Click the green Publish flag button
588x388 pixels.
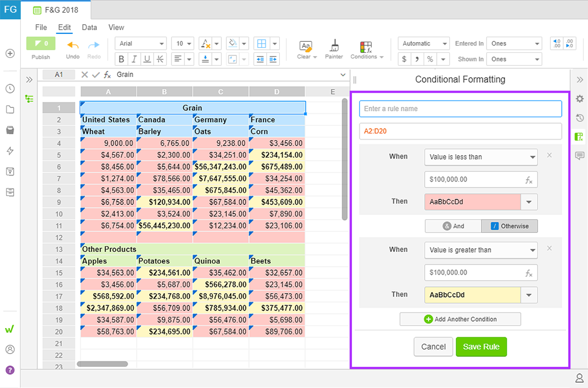tap(41, 43)
